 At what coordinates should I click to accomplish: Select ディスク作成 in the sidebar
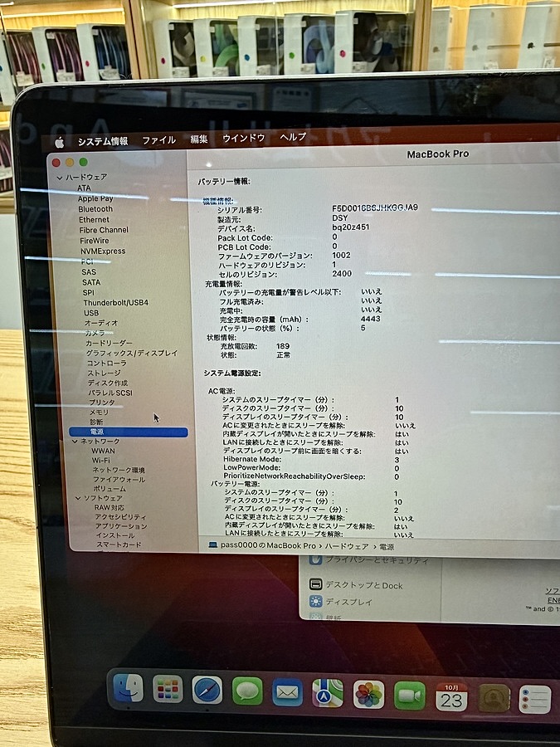point(108,383)
